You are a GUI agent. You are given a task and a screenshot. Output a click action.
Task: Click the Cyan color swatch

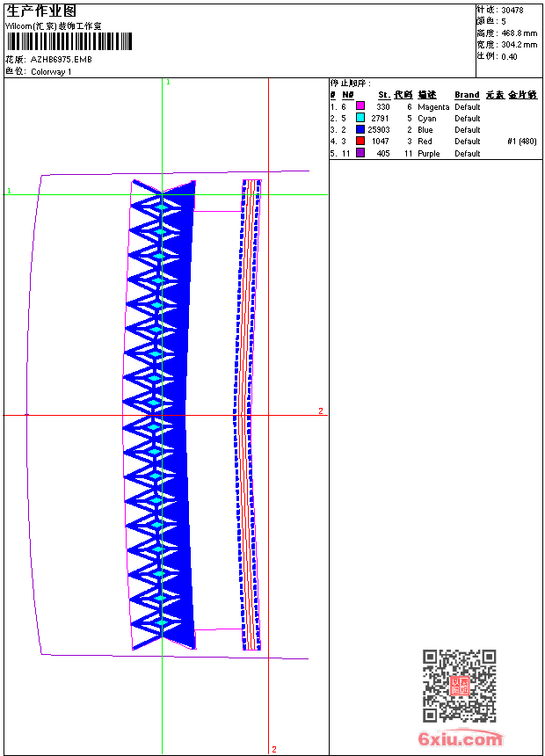(x=360, y=118)
